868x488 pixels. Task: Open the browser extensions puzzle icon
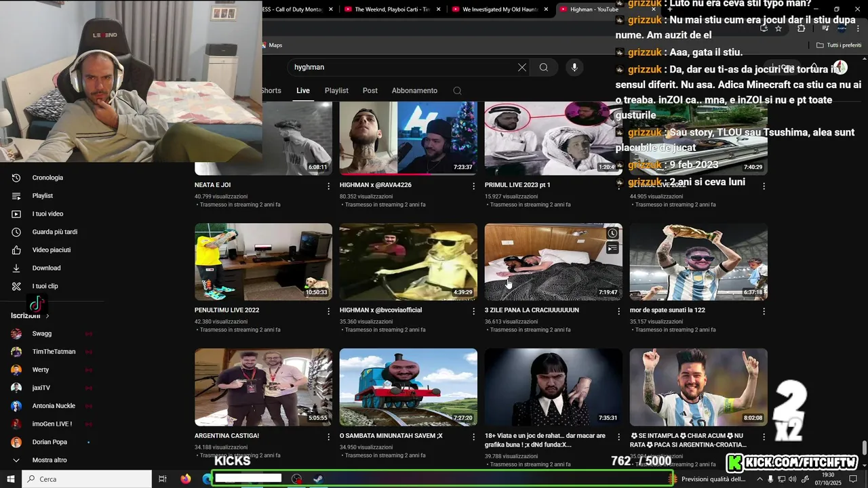(802, 28)
